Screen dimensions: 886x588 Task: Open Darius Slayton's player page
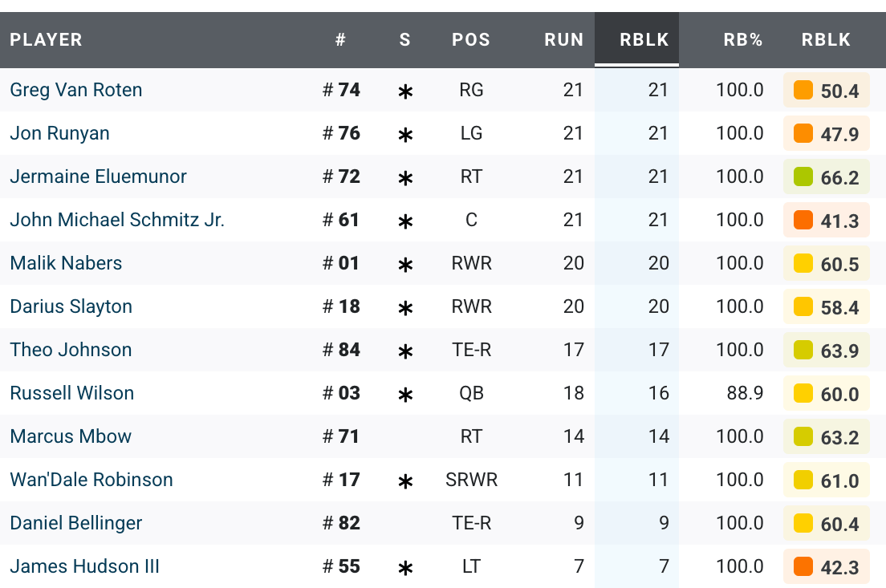(x=71, y=306)
